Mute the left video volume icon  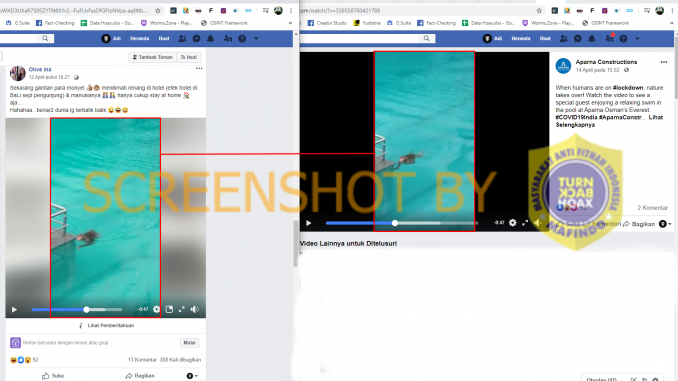click(195, 309)
